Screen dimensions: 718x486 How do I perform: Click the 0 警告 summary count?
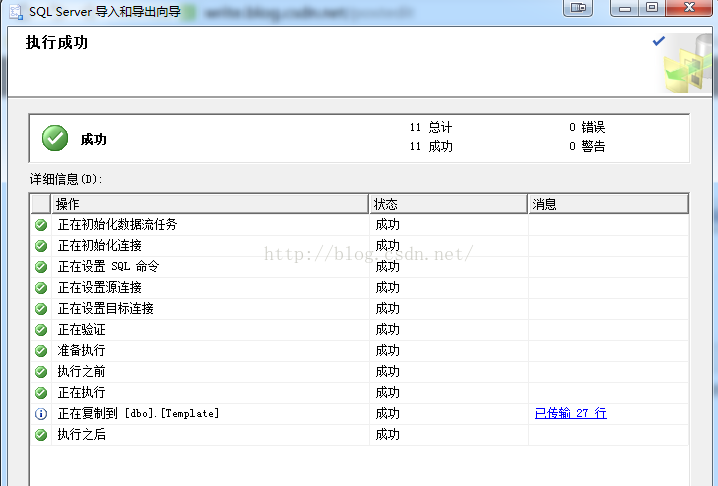pos(587,146)
